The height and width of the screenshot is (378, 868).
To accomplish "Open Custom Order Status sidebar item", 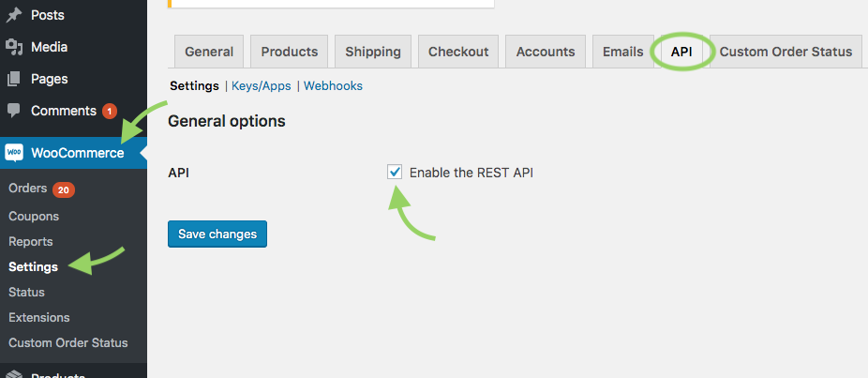I will (x=68, y=342).
